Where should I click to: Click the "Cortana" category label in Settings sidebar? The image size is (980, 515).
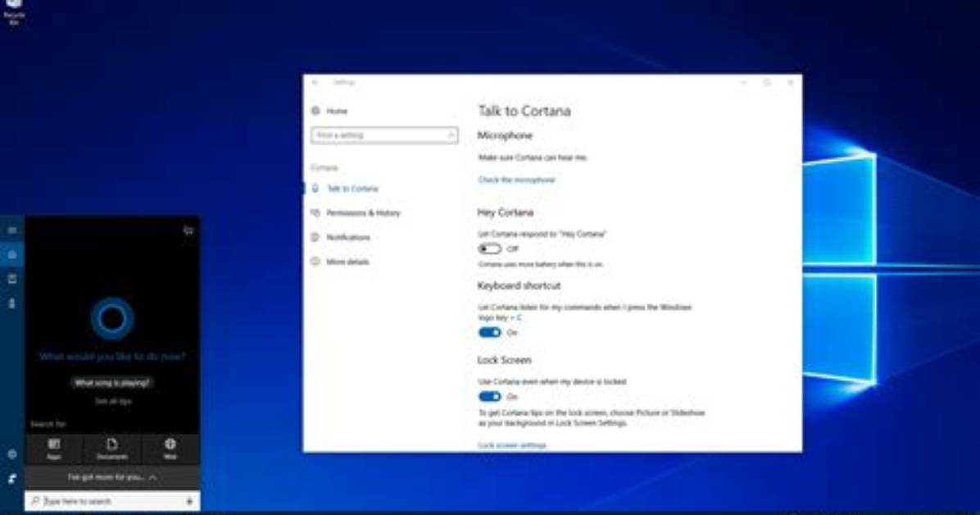point(324,168)
